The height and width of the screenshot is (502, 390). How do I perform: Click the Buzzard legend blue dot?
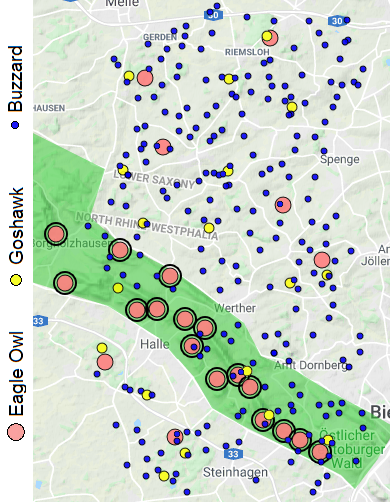[15, 125]
